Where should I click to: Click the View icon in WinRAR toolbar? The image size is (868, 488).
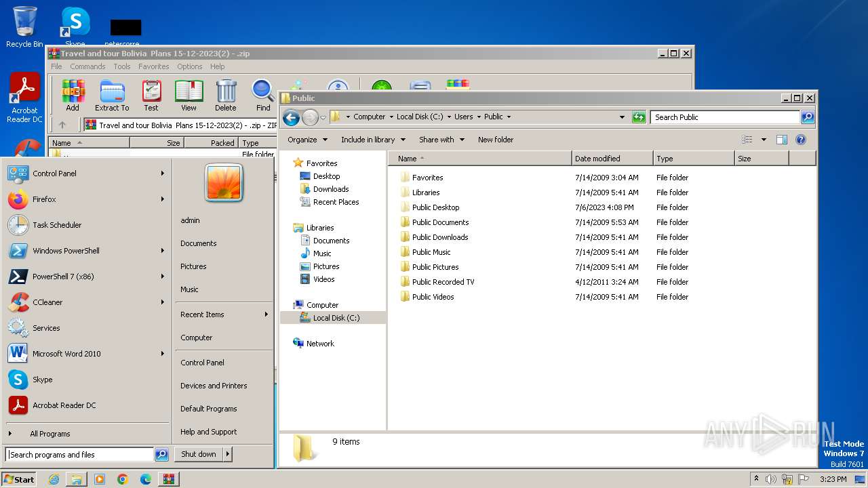[x=189, y=96]
